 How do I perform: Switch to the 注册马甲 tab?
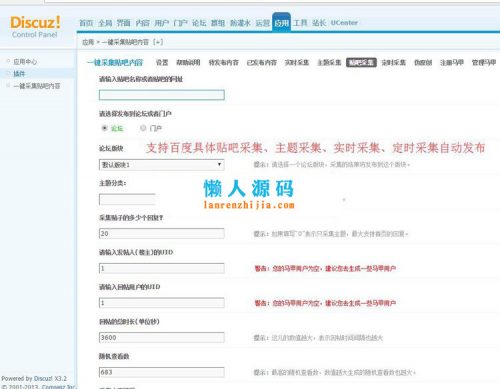(x=452, y=62)
